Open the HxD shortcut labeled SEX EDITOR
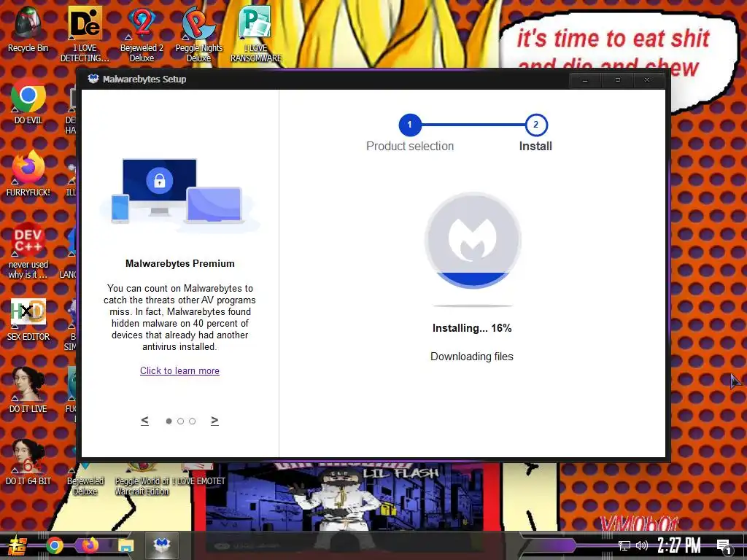The image size is (747, 560). click(28, 319)
